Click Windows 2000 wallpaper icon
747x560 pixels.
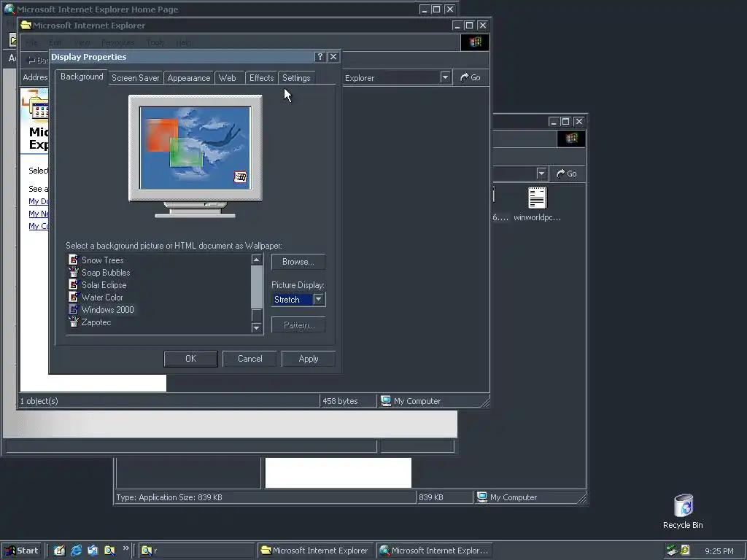pos(74,309)
